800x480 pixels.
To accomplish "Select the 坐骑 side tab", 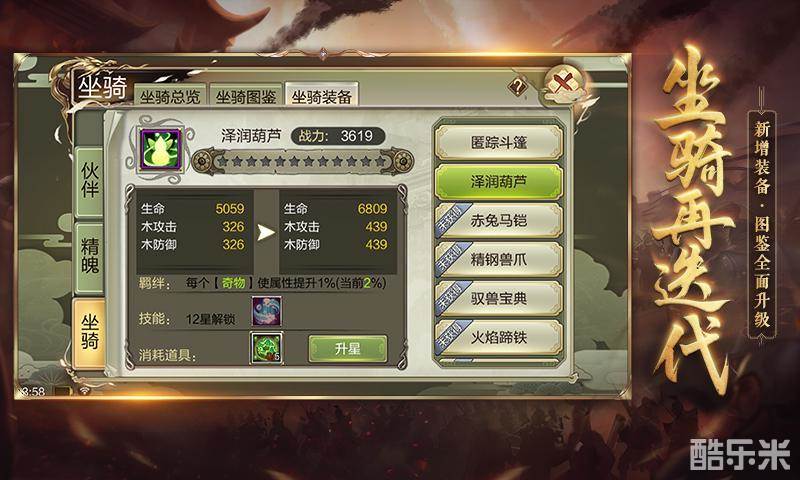I will 89,333.
